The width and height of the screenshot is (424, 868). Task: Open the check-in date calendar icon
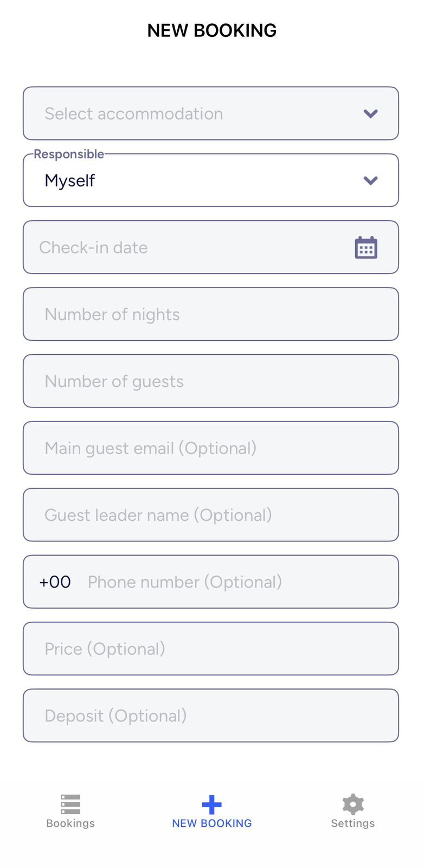[366, 247]
